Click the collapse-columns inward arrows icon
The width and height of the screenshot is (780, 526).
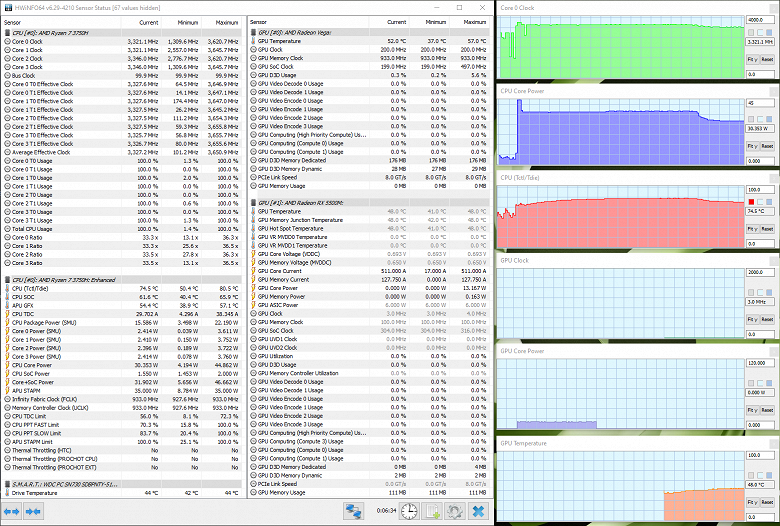(x=33, y=511)
